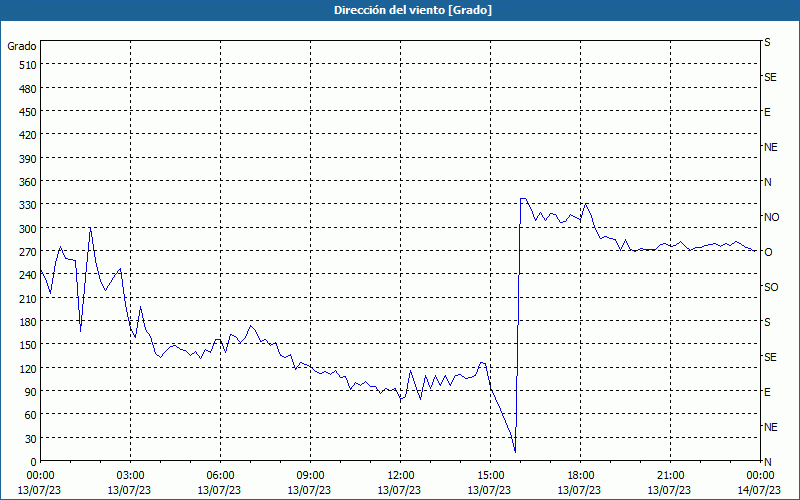This screenshot has height=500, width=800.
Task: Click the '240' y-axis value
Action: (x=28, y=276)
